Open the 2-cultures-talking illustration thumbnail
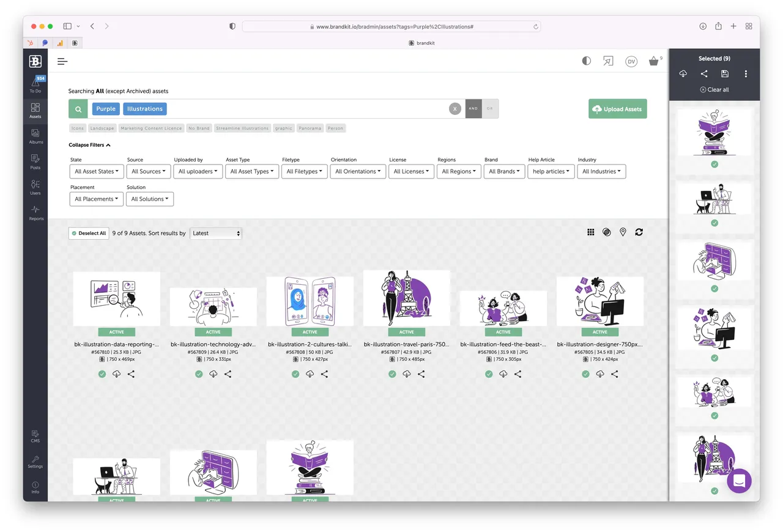 pos(310,301)
